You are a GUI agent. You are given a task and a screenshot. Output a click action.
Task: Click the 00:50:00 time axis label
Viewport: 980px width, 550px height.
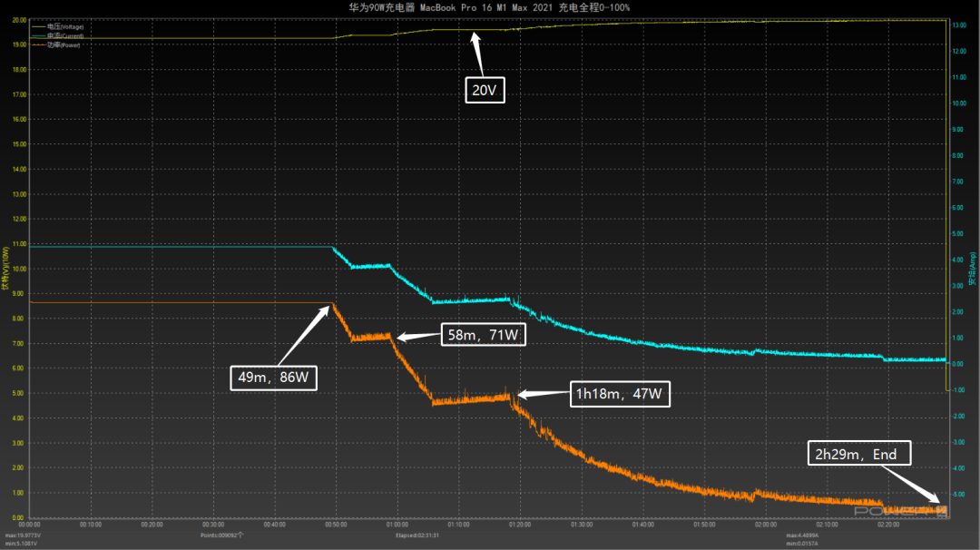(x=336, y=525)
